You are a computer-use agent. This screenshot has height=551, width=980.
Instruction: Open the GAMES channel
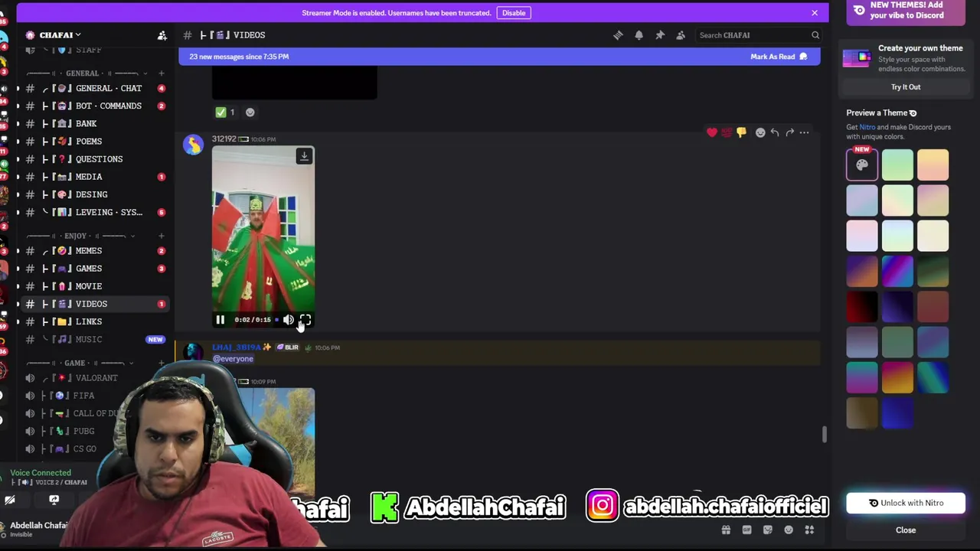pos(95,269)
